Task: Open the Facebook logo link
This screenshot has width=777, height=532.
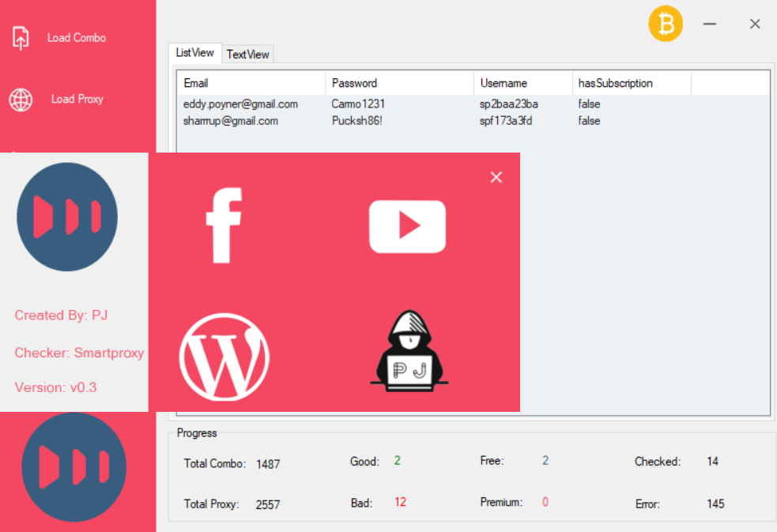Action: click(223, 226)
